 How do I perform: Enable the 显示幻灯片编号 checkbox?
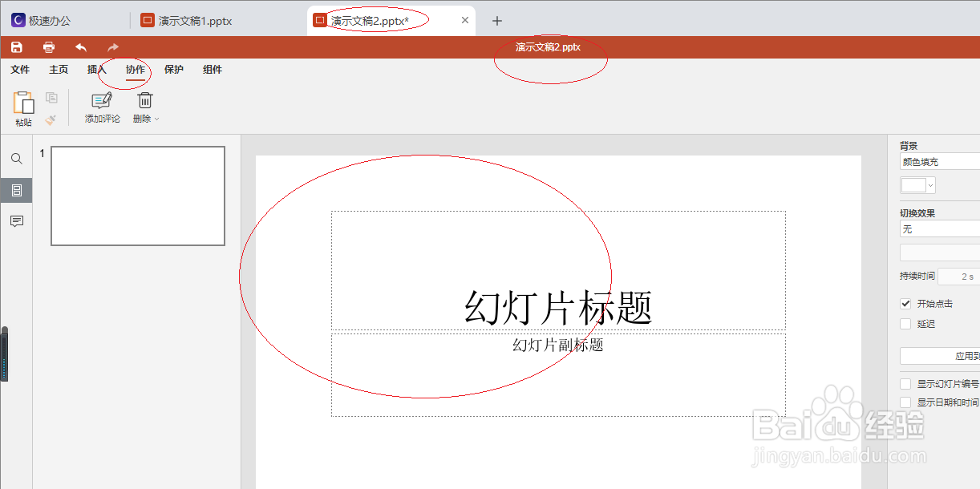point(906,383)
